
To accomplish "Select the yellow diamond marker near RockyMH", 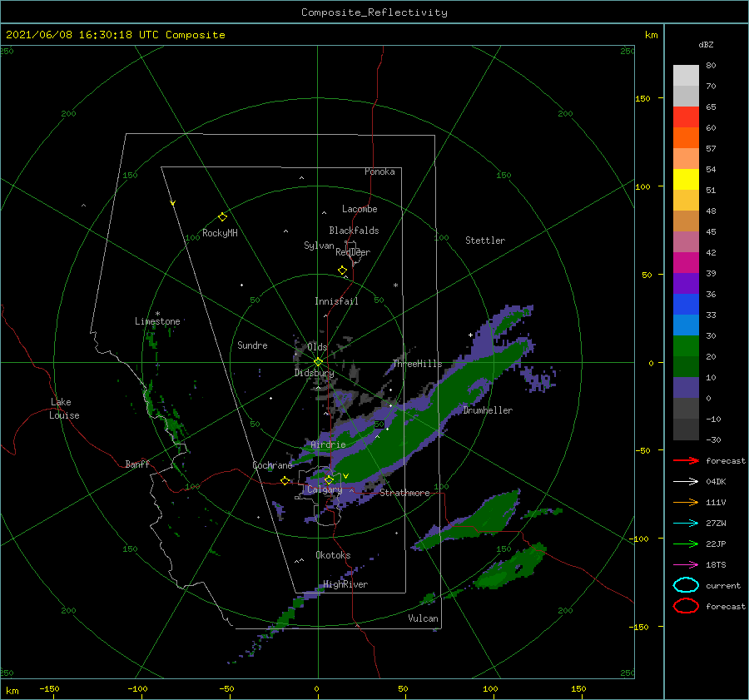I will 222,217.
